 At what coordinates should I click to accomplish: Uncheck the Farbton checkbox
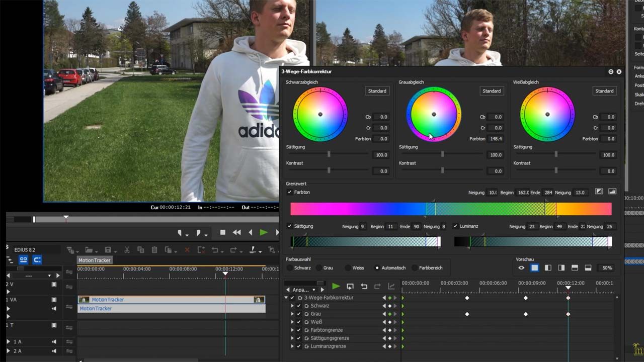[289, 192]
